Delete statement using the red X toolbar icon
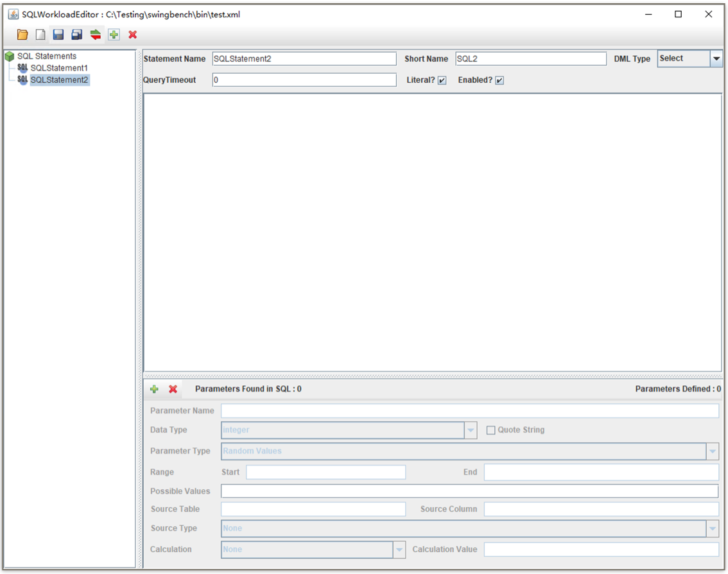The image size is (728, 574). (132, 34)
